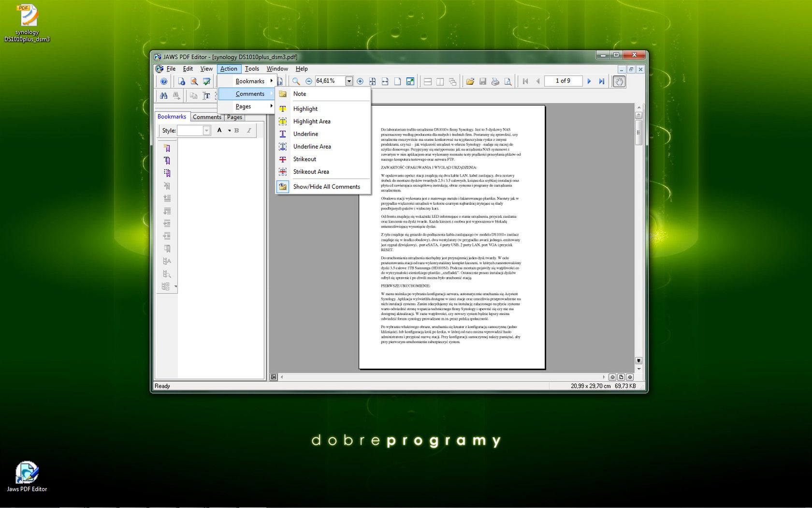
Task: Choose Underline menu item
Action: pyautogui.click(x=323, y=134)
